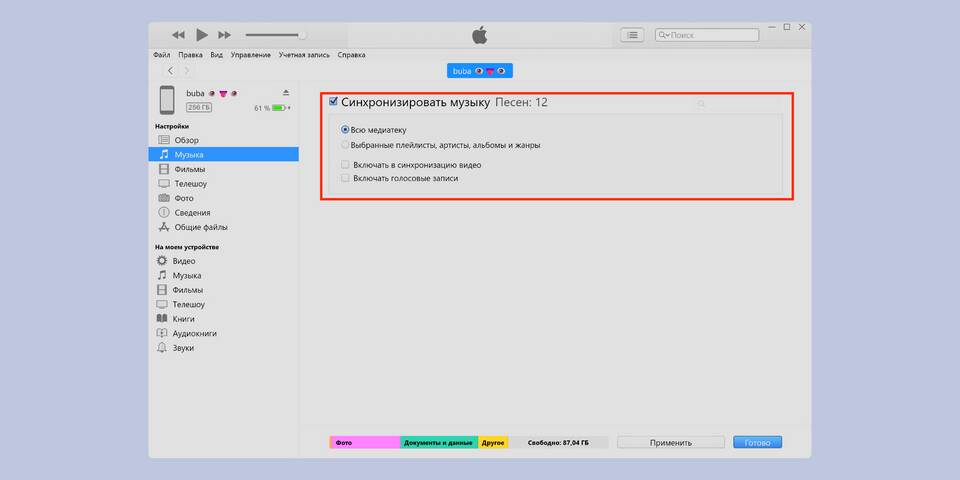Click the play button
The width and height of the screenshot is (960, 480).
point(202,35)
